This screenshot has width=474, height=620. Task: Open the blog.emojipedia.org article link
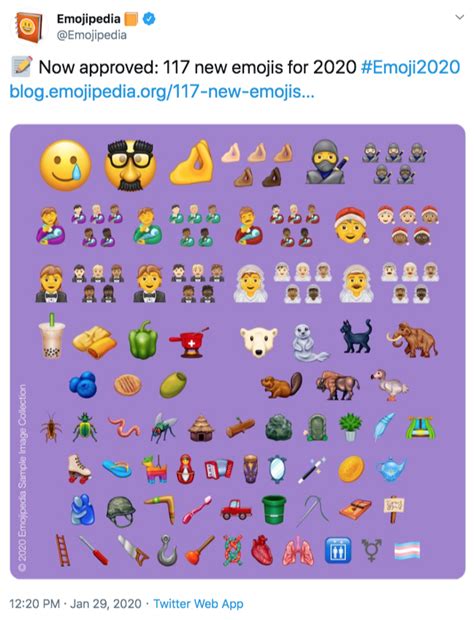(161, 92)
